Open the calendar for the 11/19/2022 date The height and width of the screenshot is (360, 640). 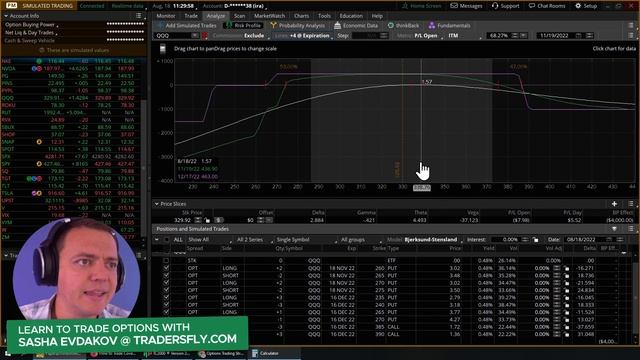point(579,36)
